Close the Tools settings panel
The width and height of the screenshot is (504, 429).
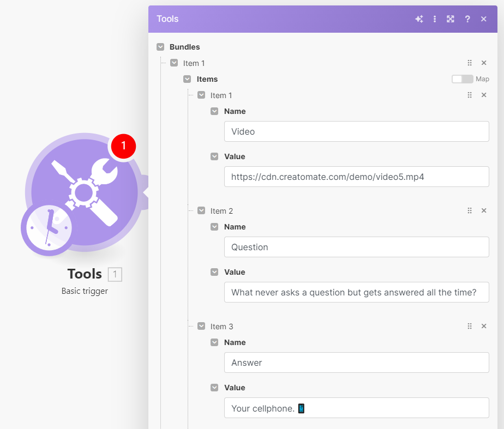tap(484, 19)
